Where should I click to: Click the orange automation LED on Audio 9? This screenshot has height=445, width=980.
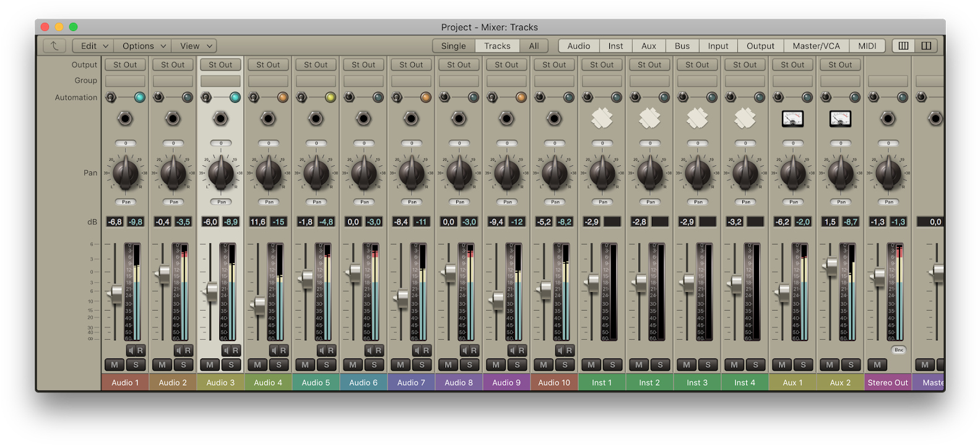pyautogui.click(x=521, y=97)
